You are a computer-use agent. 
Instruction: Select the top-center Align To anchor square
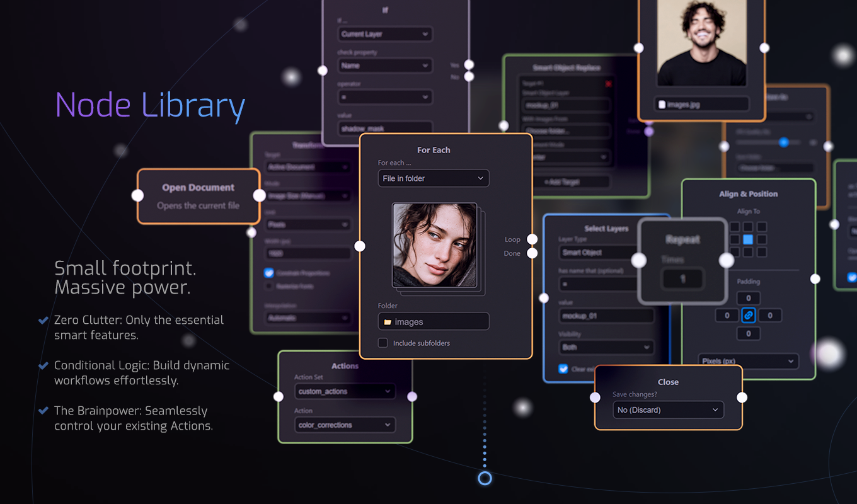coord(748,227)
